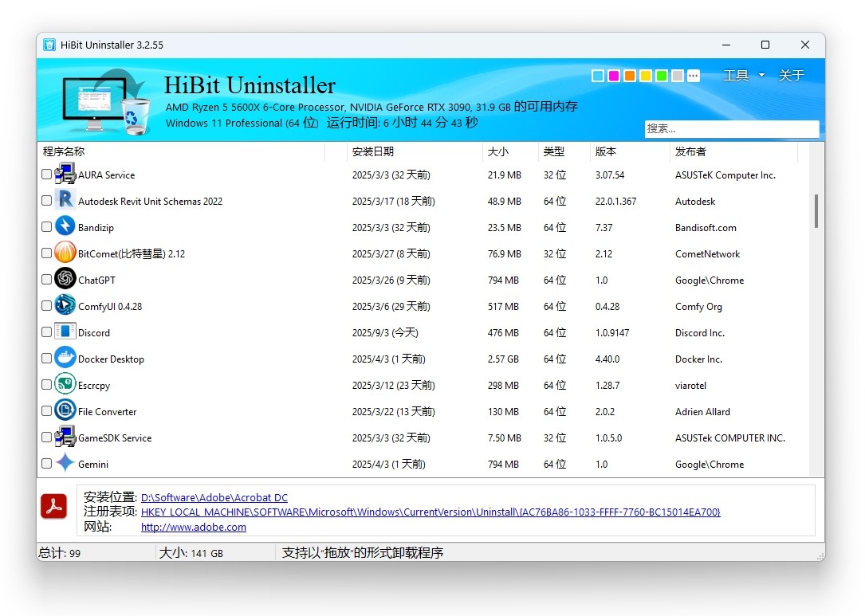Click the monitor and recycle bin logo
The width and height of the screenshot is (865, 616).
tap(106, 101)
